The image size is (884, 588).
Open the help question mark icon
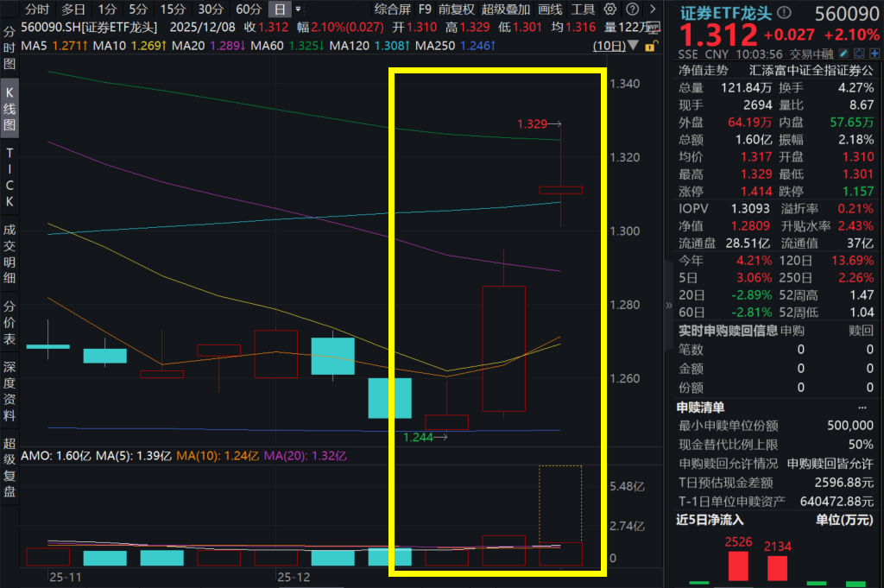(x=633, y=10)
